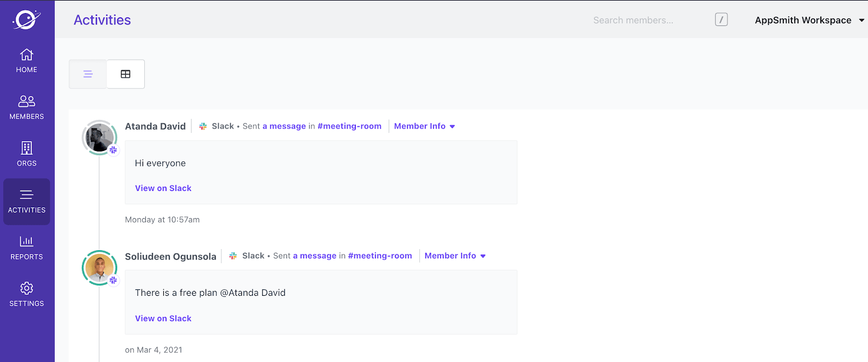Select Activities in the sidebar
Image resolution: width=868 pixels, height=362 pixels.
coord(27,201)
